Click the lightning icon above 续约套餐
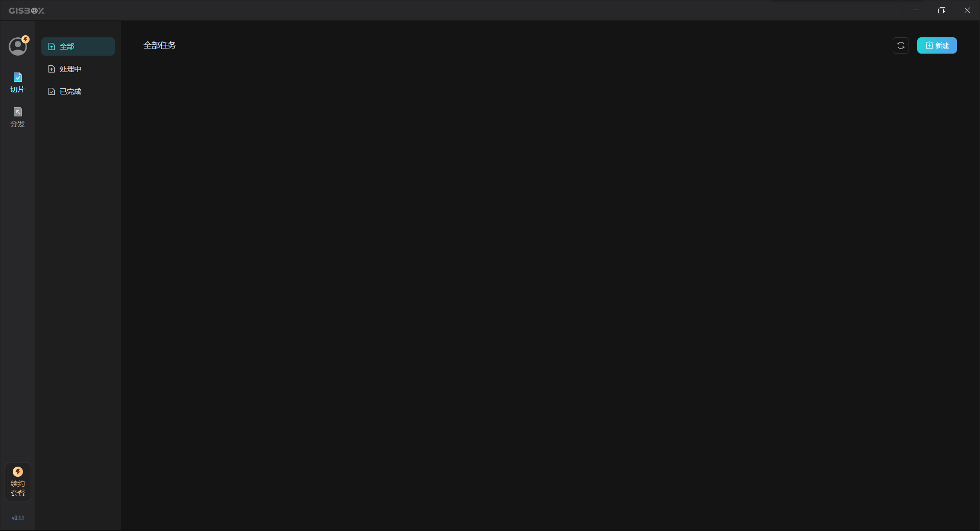Viewport: 980px width, 531px height. (18, 472)
